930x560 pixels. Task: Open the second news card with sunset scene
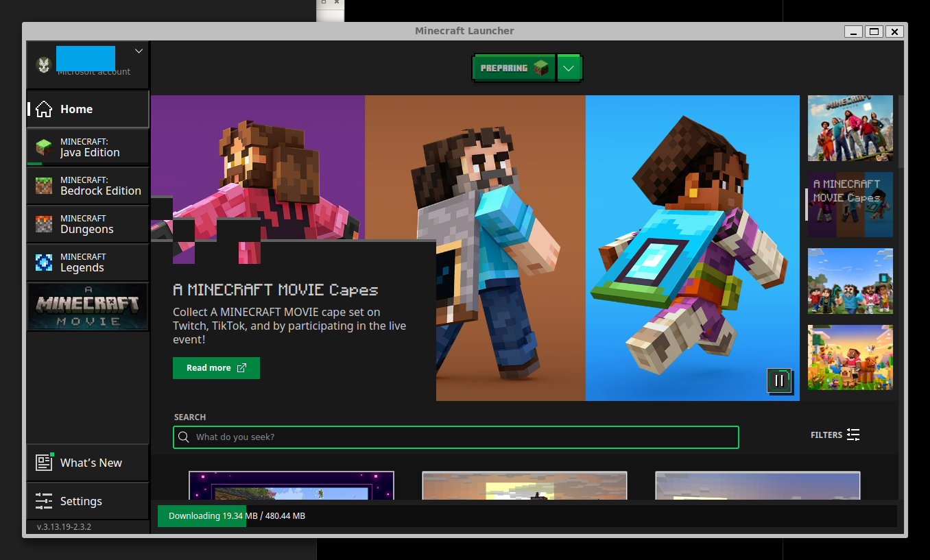[x=525, y=485]
